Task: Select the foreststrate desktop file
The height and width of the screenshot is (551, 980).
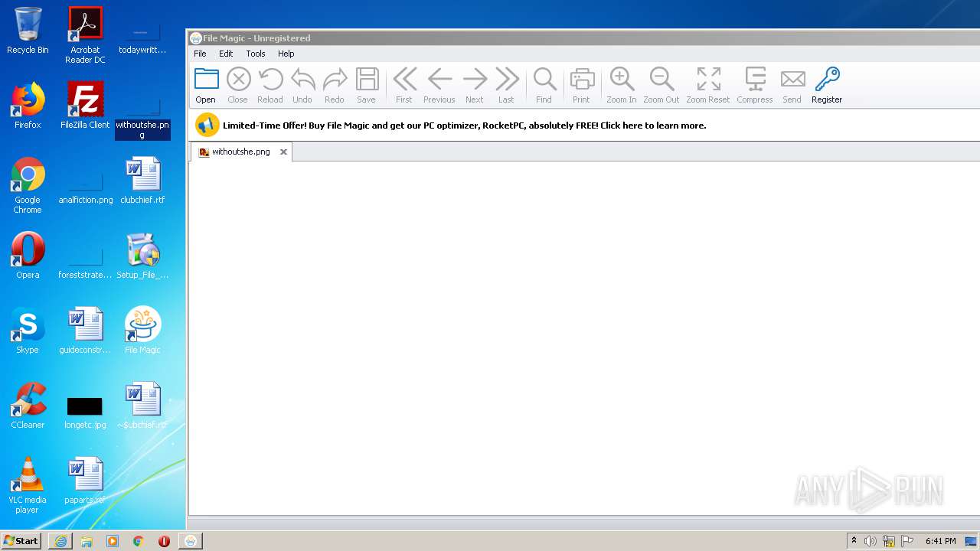Action: tap(85, 263)
